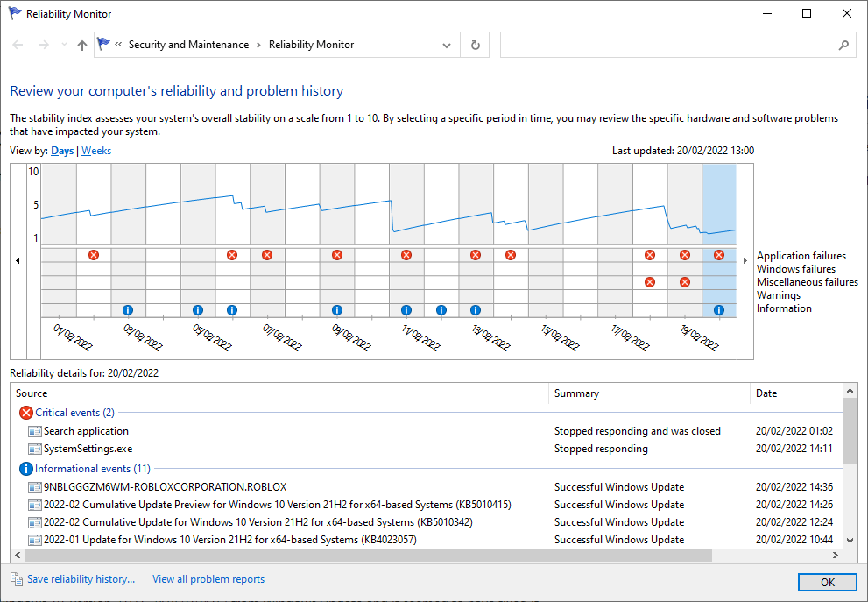This screenshot has width=868, height=602.
Task: Click the search magnifier icon
Action: (x=843, y=45)
